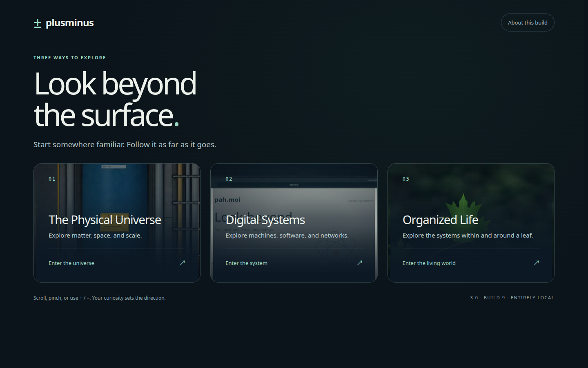The width and height of the screenshot is (588, 368).
Task: Click text 'Explore the systems within and around a leaf.'
Action: [x=468, y=236]
